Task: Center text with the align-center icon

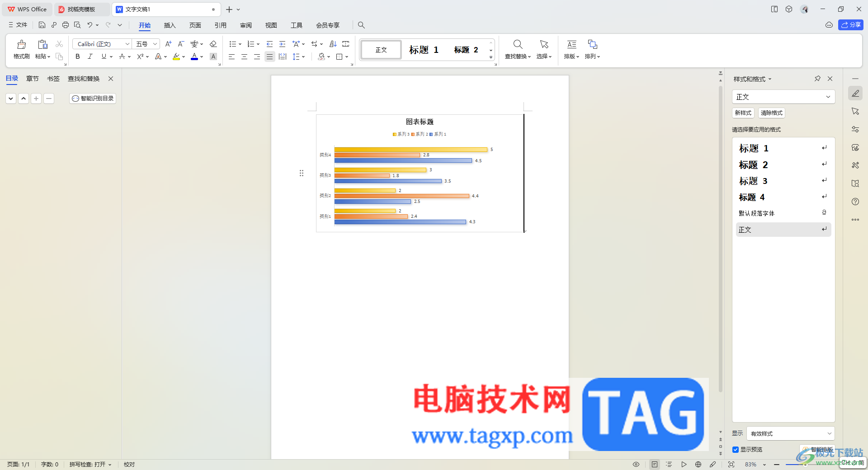Action: coord(244,56)
